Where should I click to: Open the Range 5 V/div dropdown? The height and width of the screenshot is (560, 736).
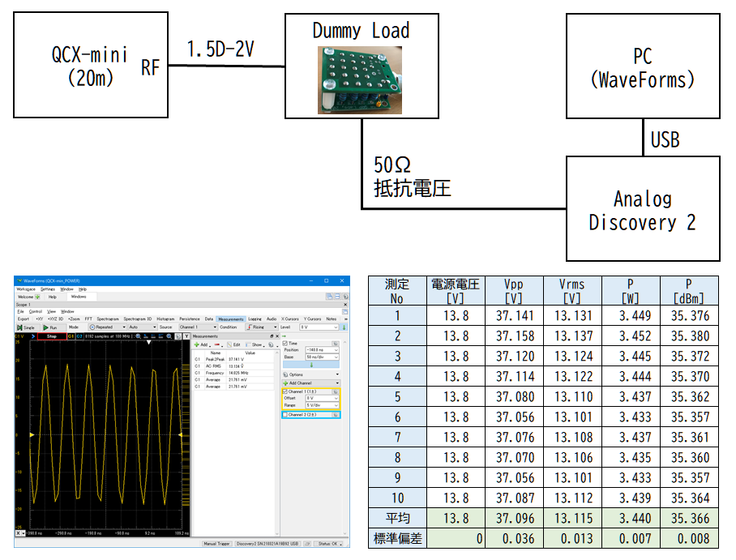point(322,405)
